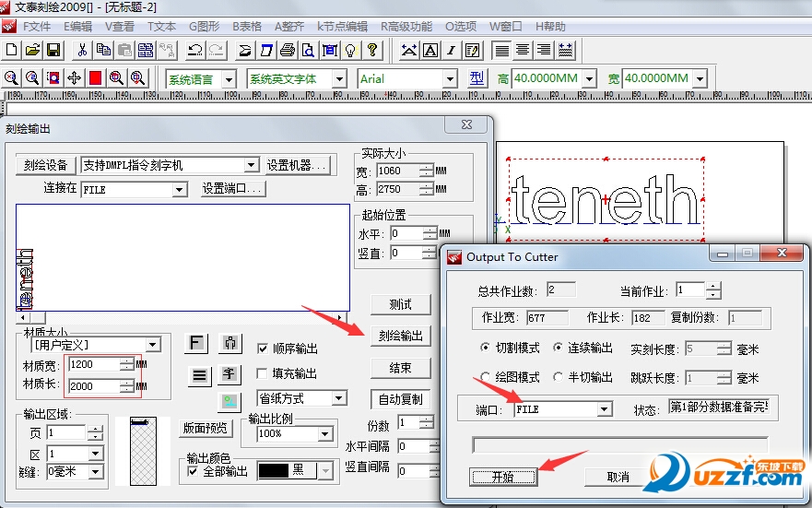Click the F button in output dialog
The height and width of the screenshot is (508, 812).
(x=197, y=344)
